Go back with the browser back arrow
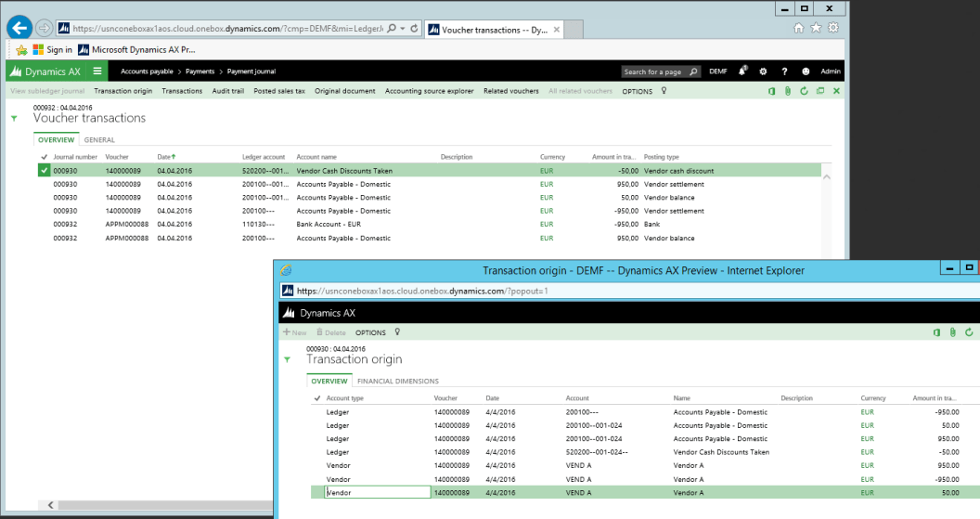 point(20,28)
